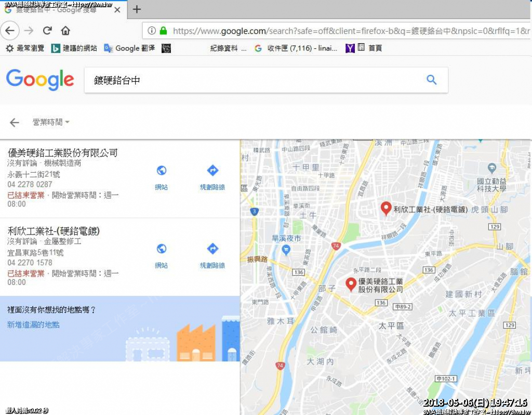The image size is (532, 415).
Task: Return to results with the grey back arrow
Action: point(15,122)
